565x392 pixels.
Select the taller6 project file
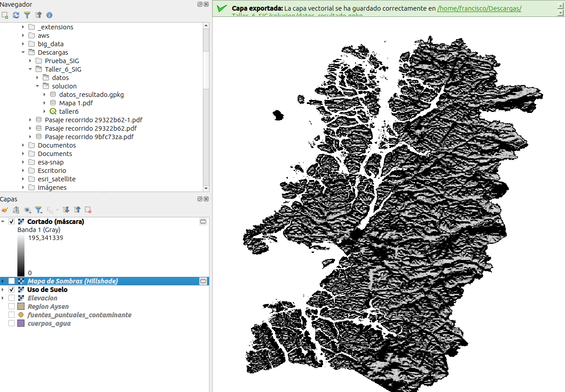pyautogui.click(x=69, y=112)
